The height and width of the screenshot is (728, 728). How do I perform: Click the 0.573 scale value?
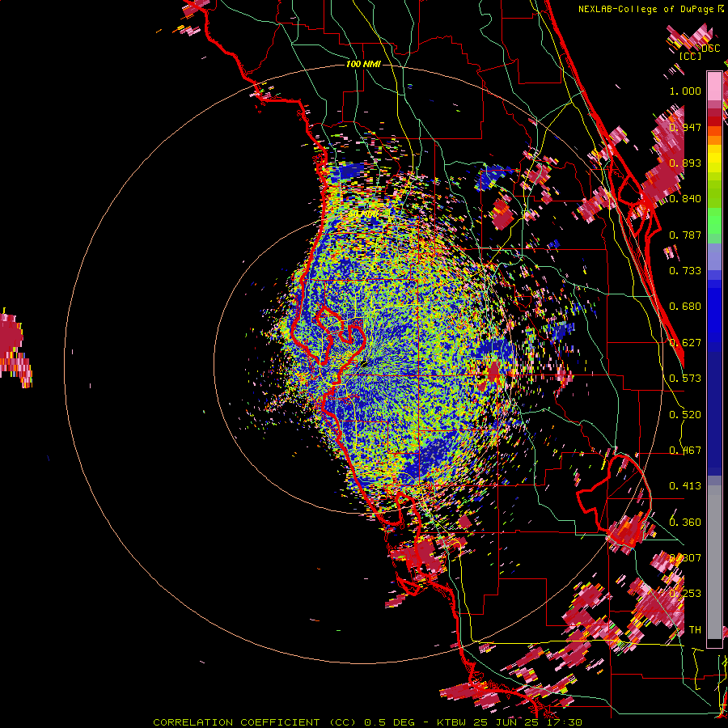[685, 379]
